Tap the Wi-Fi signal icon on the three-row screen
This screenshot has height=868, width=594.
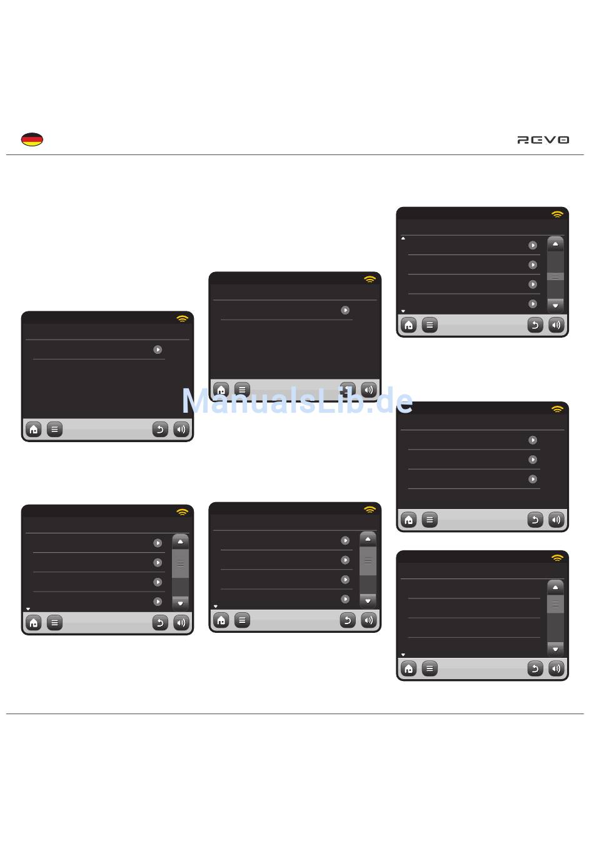557,409
